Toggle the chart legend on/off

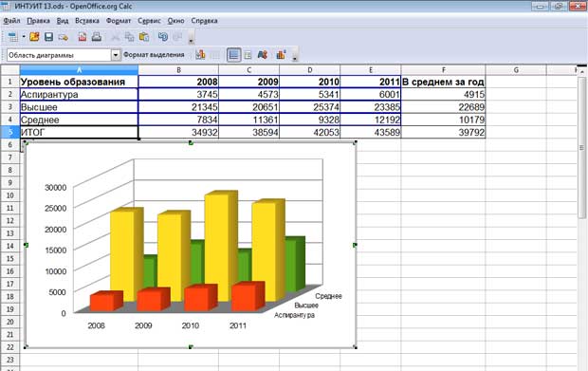[x=248, y=55]
